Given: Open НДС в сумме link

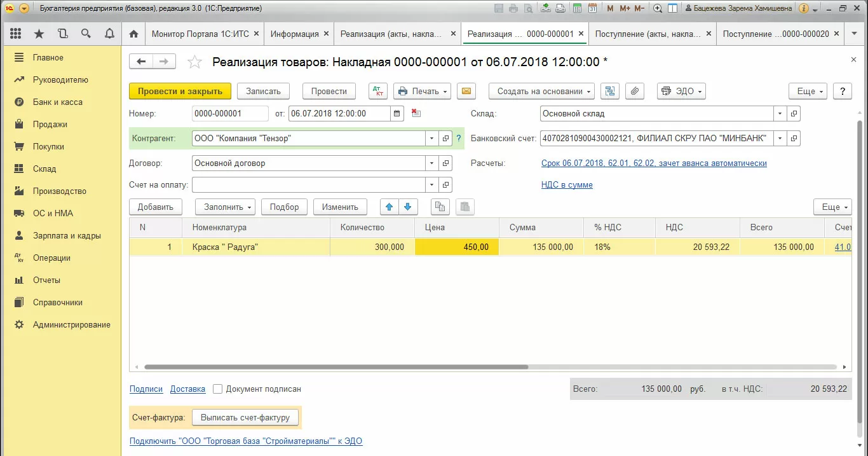Looking at the screenshot, I should 567,185.
